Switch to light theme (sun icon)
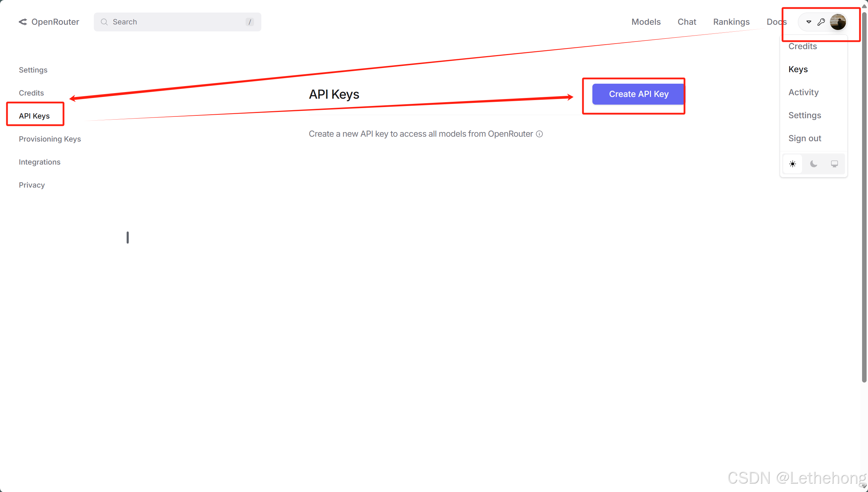868x492 pixels. (x=793, y=164)
